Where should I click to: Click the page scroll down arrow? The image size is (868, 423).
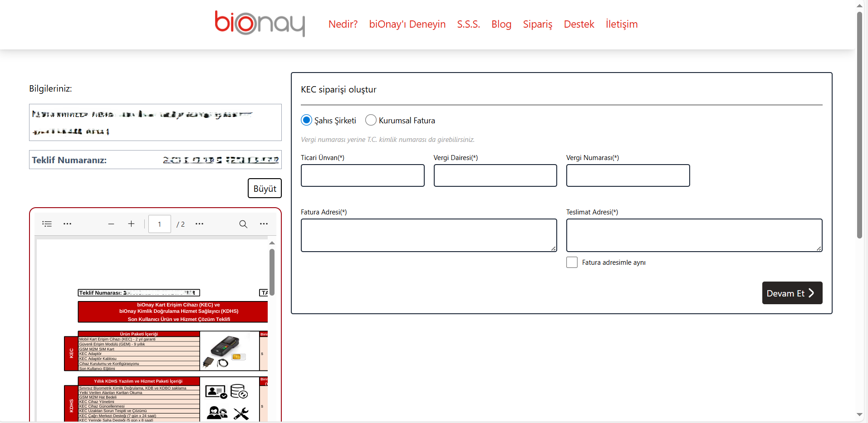pyautogui.click(x=859, y=414)
